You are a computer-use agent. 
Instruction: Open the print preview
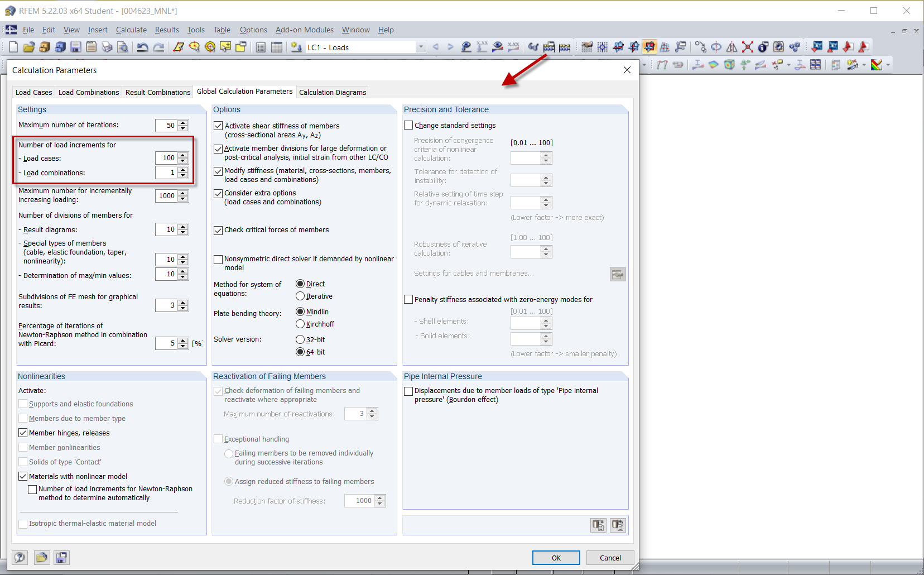coord(122,47)
